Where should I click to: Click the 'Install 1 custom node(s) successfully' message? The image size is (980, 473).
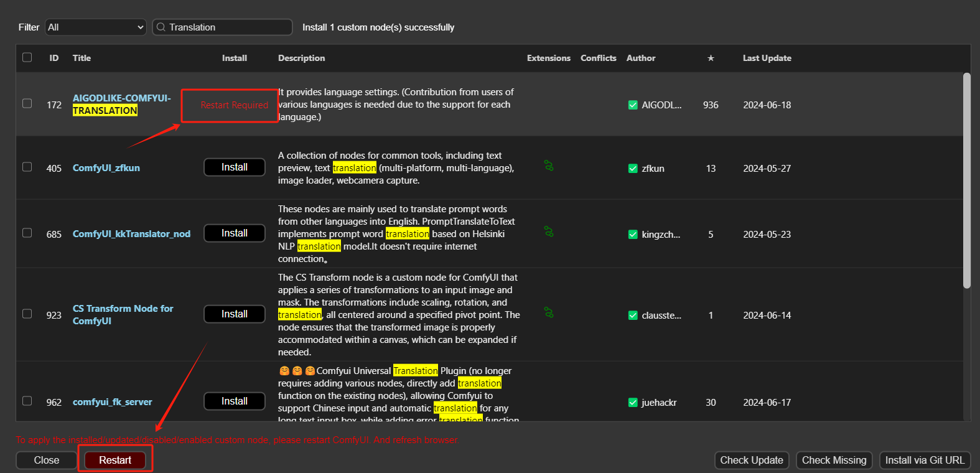pyautogui.click(x=378, y=27)
